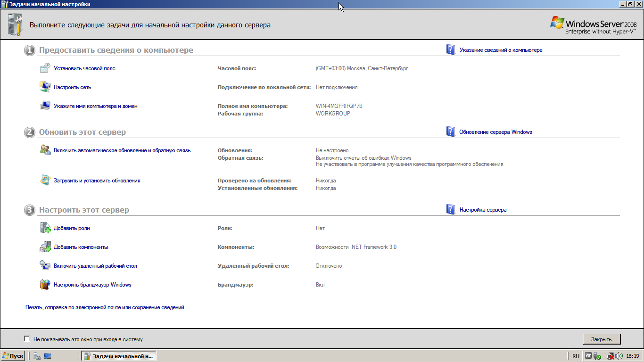The height and width of the screenshot is (362, 644).
Task: Click the Не участвовать в программе улучшения качества text
Action: tap(410, 164)
